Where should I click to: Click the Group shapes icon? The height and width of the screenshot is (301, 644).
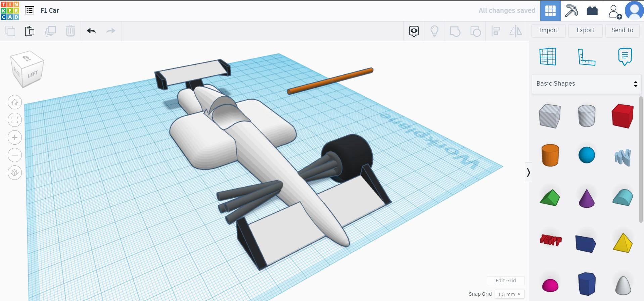455,31
